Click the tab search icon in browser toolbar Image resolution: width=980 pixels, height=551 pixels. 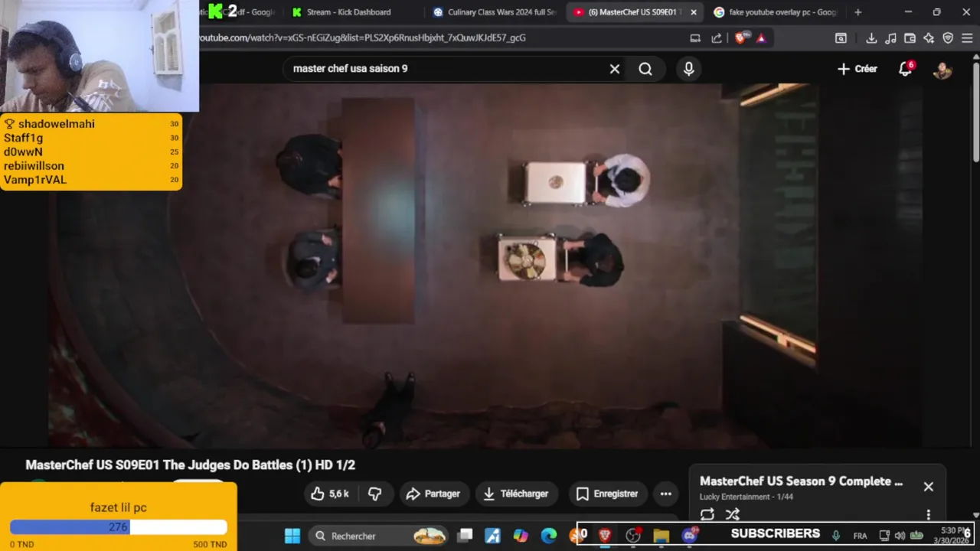[x=841, y=38]
